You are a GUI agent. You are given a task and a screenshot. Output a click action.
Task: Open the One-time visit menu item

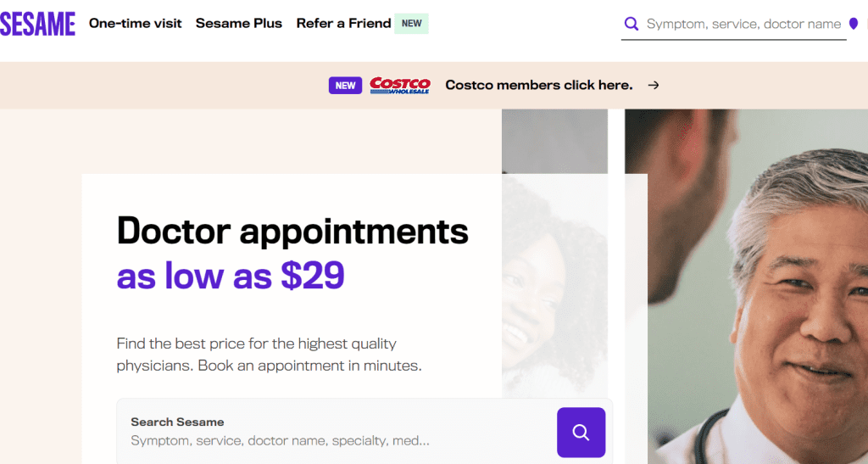136,24
